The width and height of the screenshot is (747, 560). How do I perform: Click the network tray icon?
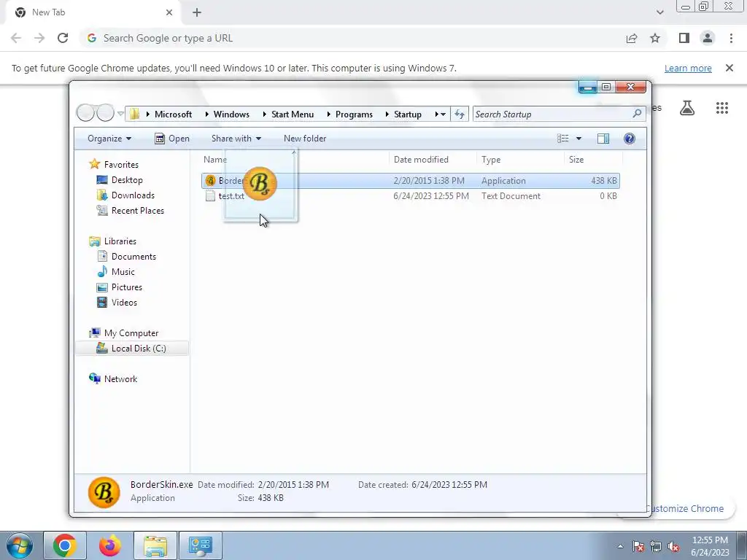(656, 546)
